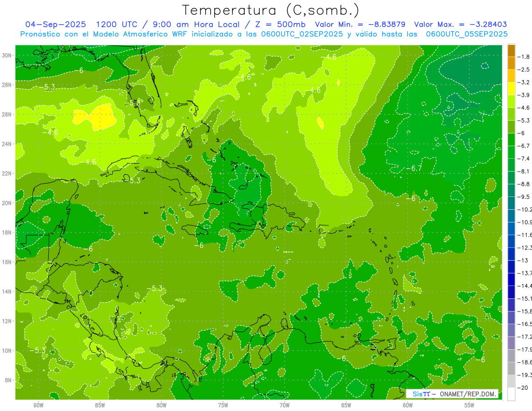Pick the orange swatch between -1.8 and -2.5
Image resolution: width=532 pixels, height=411 pixels.
pos(511,63)
